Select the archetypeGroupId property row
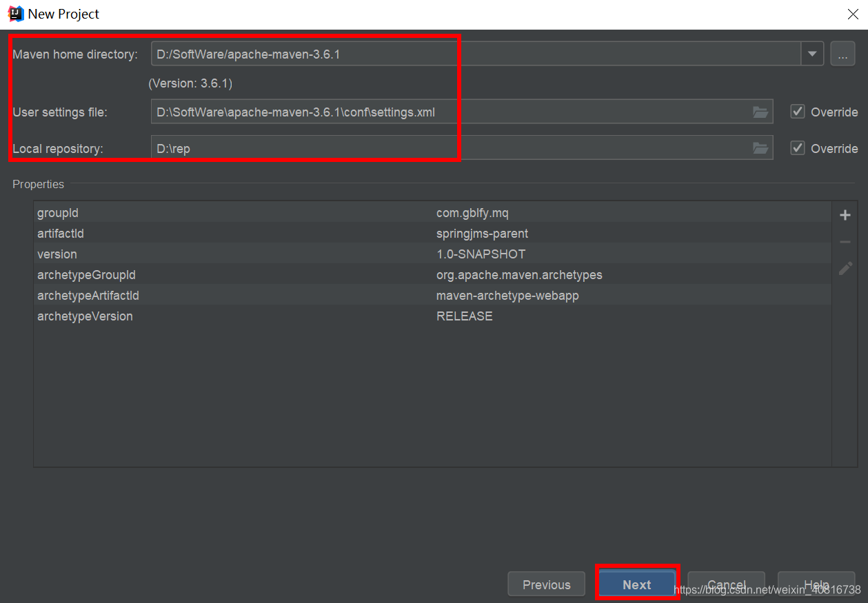 (x=432, y=275)
